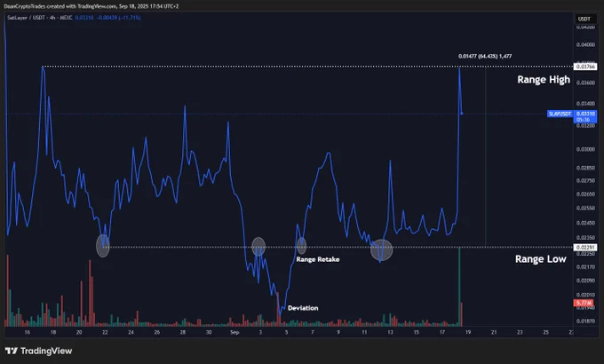This screenshot has width=604, height=364.
Task: Select the grey ellipse near date 22
Action: (103, 246)
